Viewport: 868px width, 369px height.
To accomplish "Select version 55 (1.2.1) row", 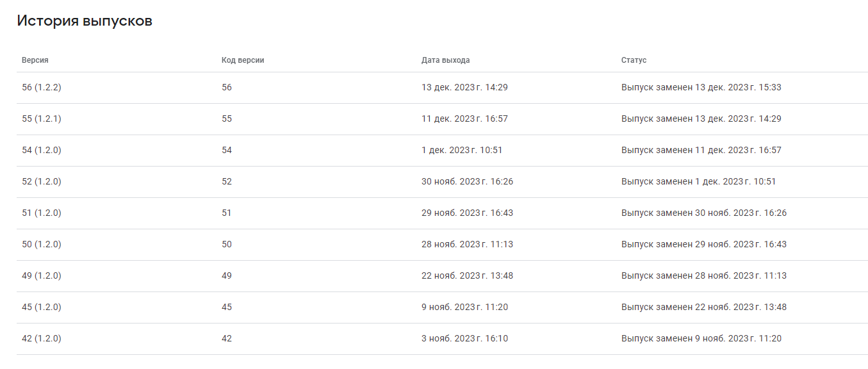I will pos(442,119).
